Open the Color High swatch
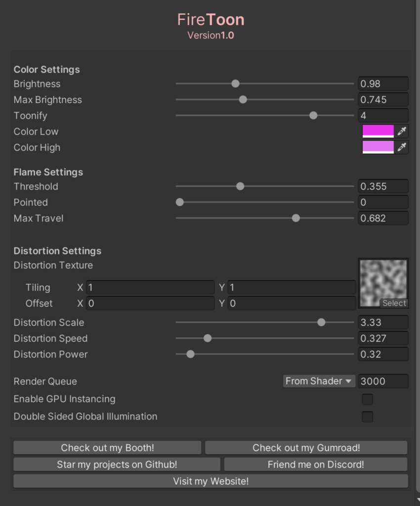This screenshot has width=420, height=506. click(x=377, y=147)
